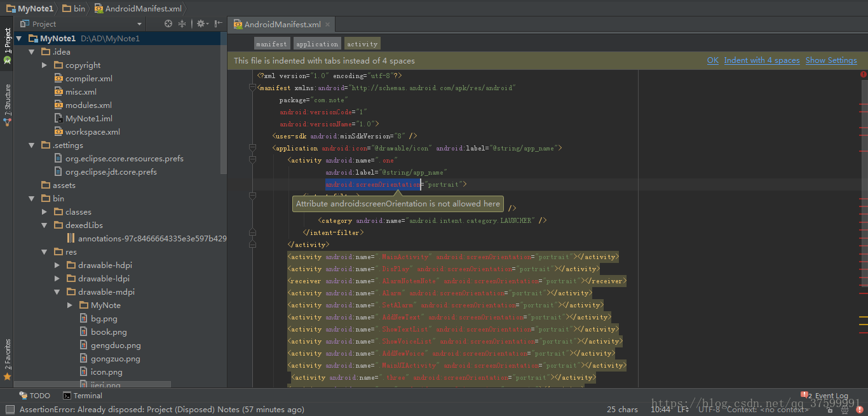Click the Scroll from Source target icon
The image size is (868, 416).
pos(168,23)
